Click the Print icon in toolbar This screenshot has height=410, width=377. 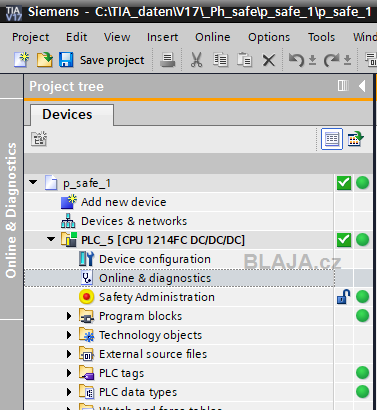pos(168,60)
